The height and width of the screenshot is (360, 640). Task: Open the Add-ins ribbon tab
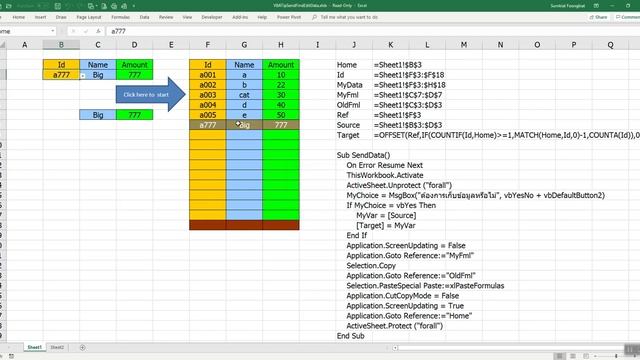pos(240,17)
